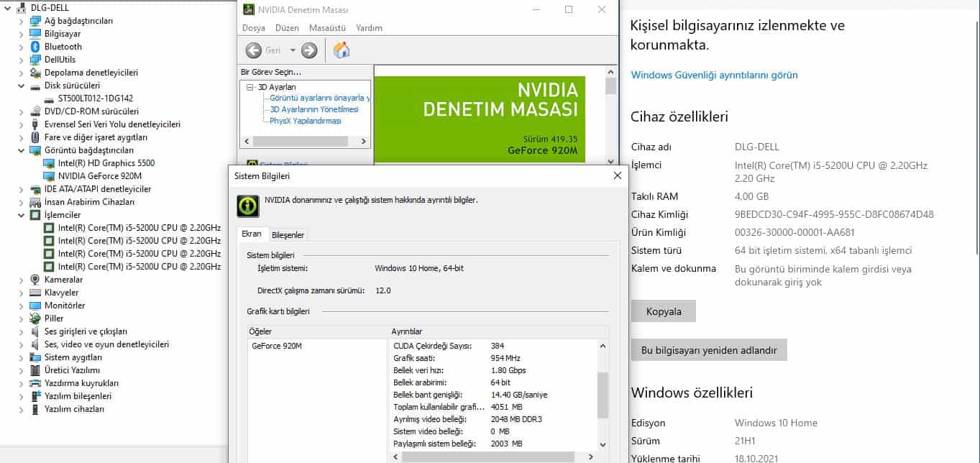Open PhysX Yapılandırması link
Image resolution: width=980 pixels, height=463 pixels.
[x=306, y=121]
